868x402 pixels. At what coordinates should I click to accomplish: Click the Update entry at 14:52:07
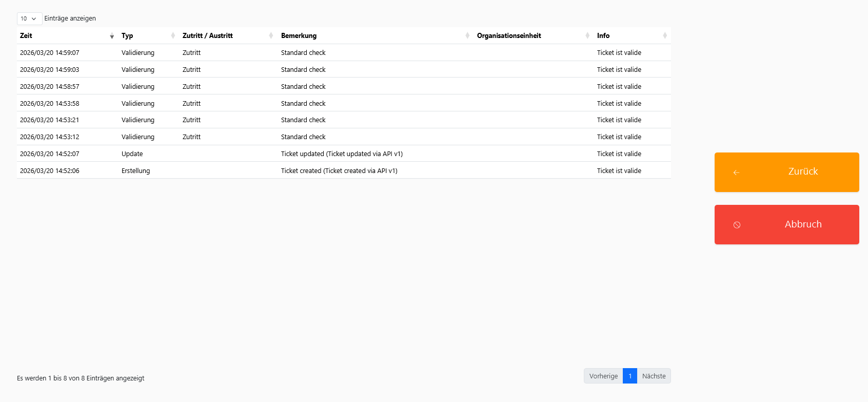pos(132,154)
